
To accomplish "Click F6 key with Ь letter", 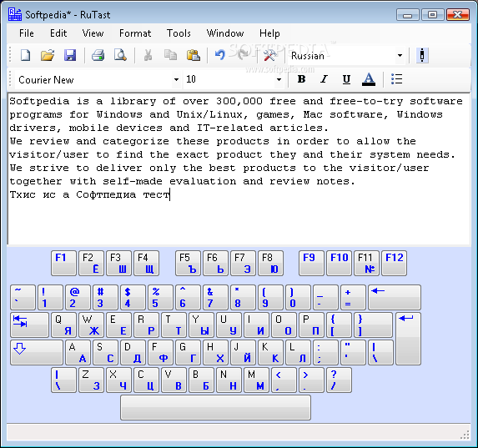I will (x=215, y=263).
